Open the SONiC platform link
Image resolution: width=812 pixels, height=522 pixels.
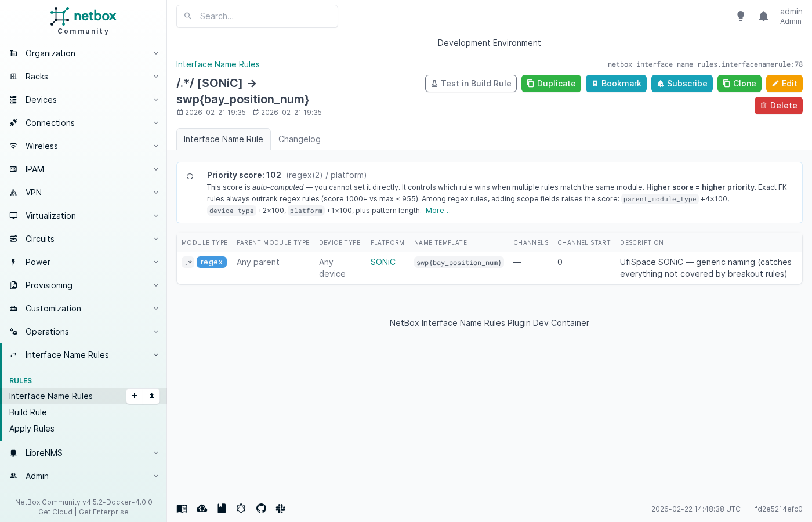click(x=383, y=262)
